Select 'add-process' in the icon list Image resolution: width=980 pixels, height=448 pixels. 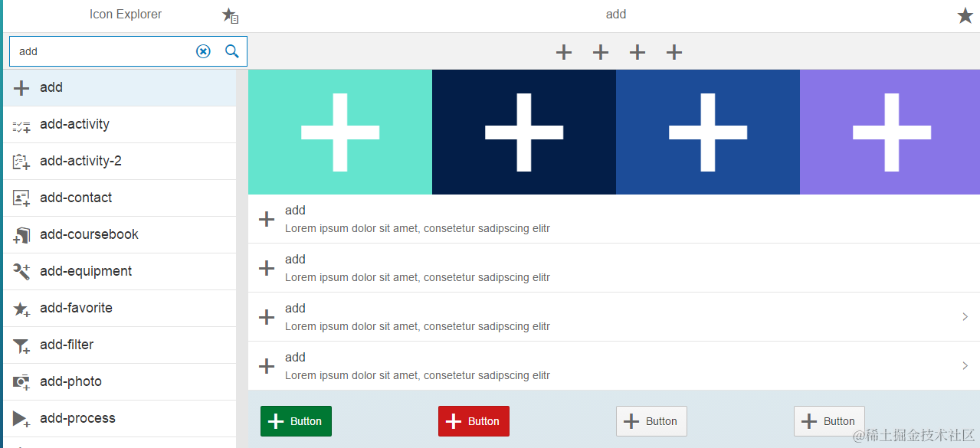[120, 419]
